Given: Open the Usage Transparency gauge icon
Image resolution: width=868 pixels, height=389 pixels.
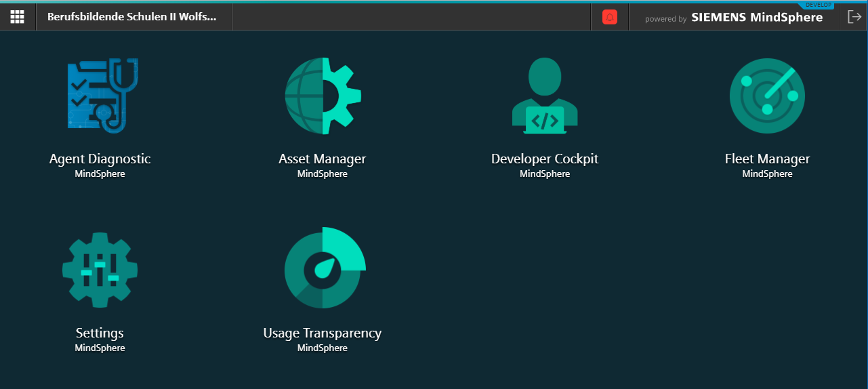Looking at the screenshot, I should click(324, 268).
